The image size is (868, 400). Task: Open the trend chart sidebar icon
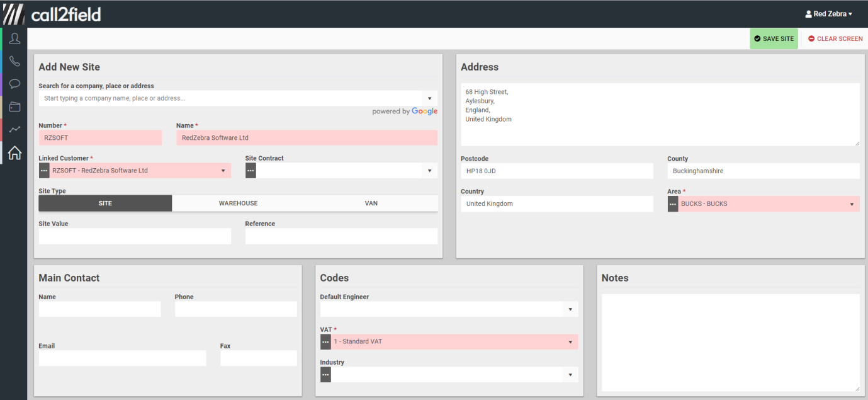pyautogui.click(x=14, y=129)
